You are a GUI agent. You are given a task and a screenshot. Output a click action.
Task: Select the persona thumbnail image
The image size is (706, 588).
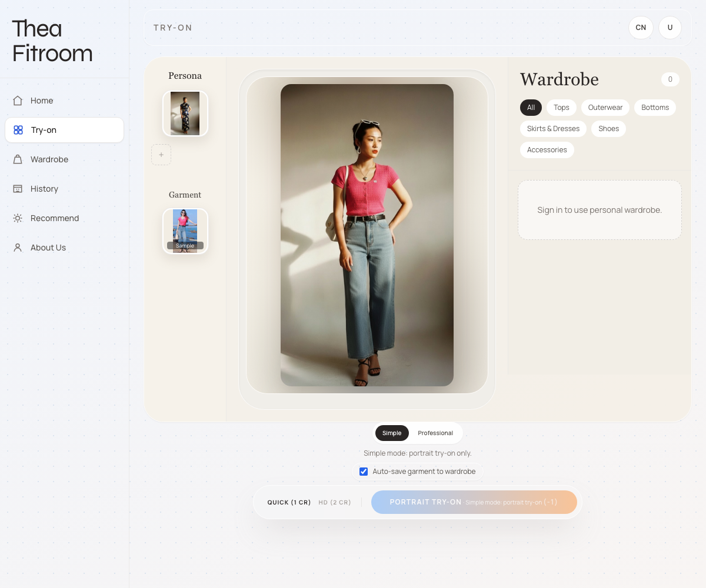[185, 113]
